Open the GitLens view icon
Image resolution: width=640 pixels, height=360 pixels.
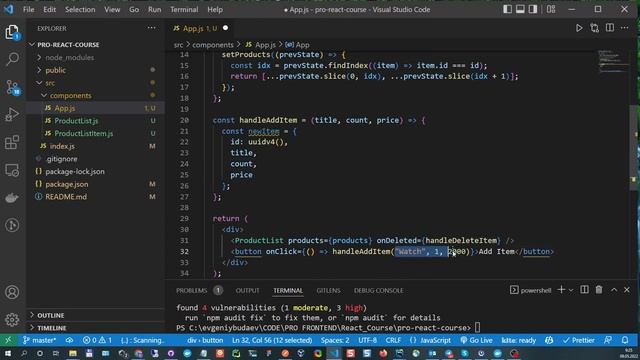[12, 225]
